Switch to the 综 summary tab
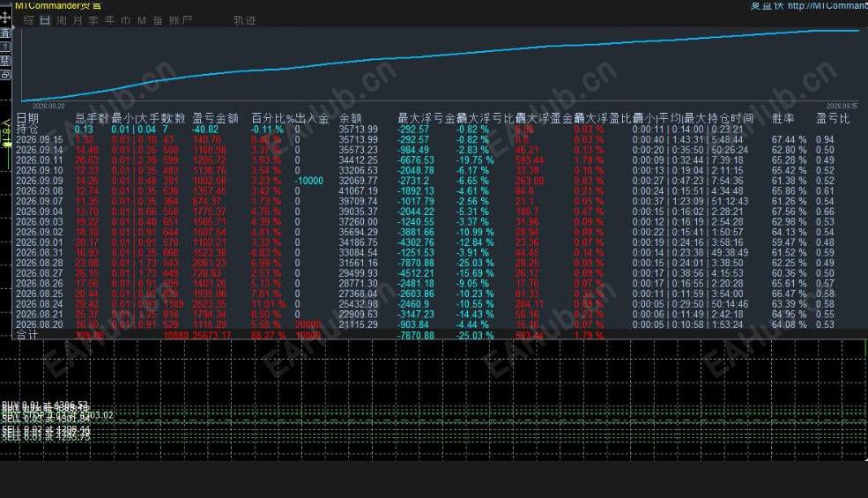 point(29,20)
